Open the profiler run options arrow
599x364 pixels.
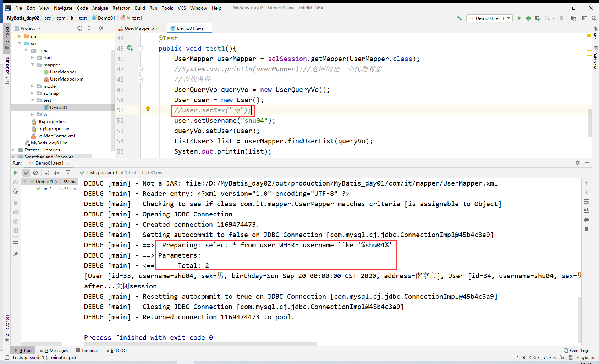click(554, 18)
